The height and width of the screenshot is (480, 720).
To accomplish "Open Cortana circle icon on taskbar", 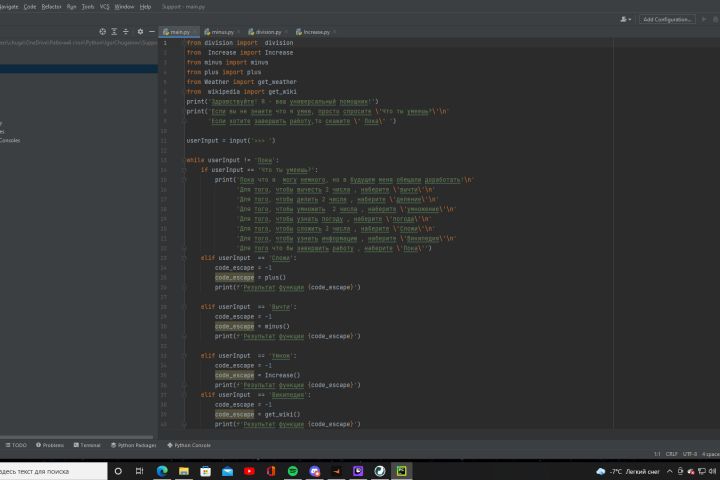I will 118,471.
